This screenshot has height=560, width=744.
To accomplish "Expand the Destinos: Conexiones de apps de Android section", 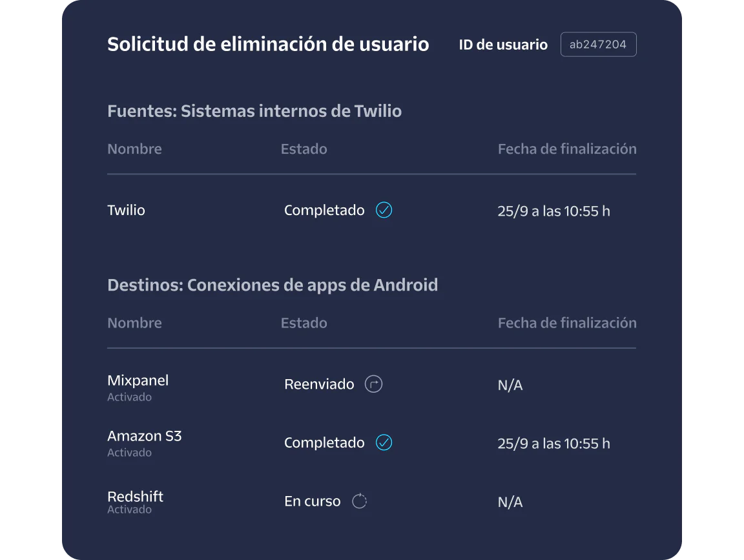I will (x=273, y=284).
